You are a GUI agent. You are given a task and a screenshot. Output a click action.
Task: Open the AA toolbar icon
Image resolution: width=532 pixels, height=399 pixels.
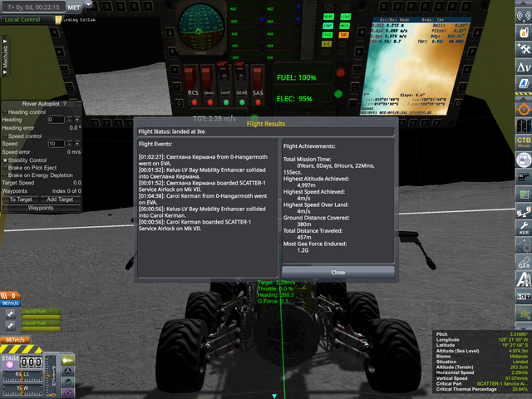click(x=524, y=279)
